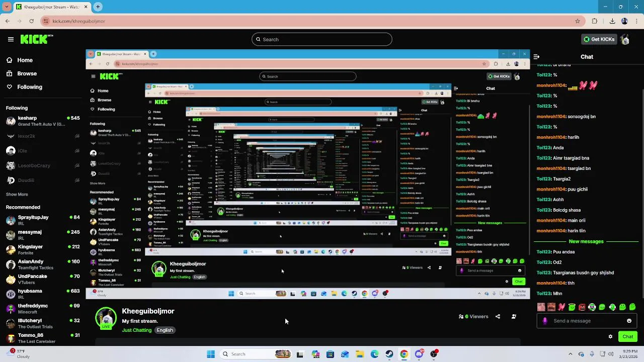Bookmark this page with star icon

[x=578, y=21]
